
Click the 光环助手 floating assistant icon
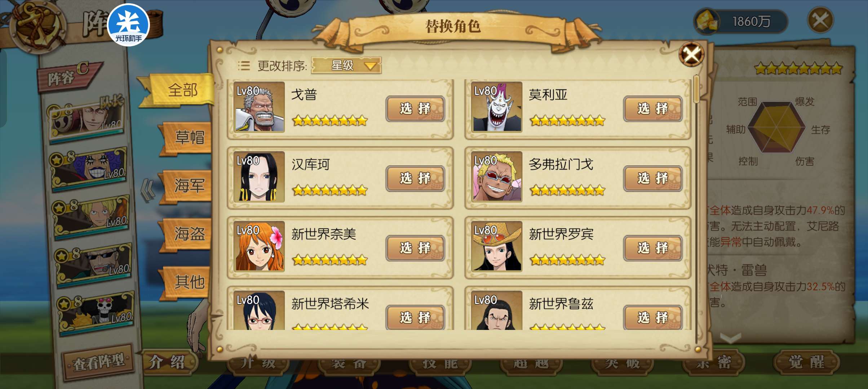point(128,25)
